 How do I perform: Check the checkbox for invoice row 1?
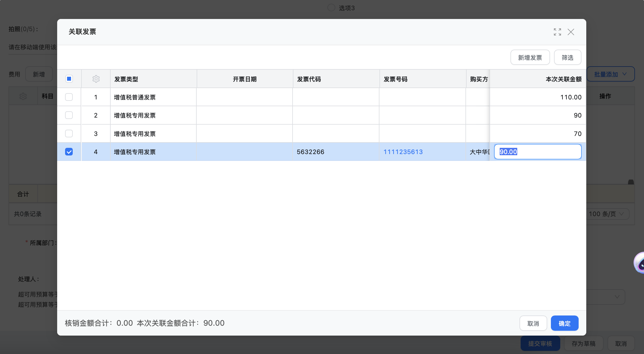tap(69, 97)
